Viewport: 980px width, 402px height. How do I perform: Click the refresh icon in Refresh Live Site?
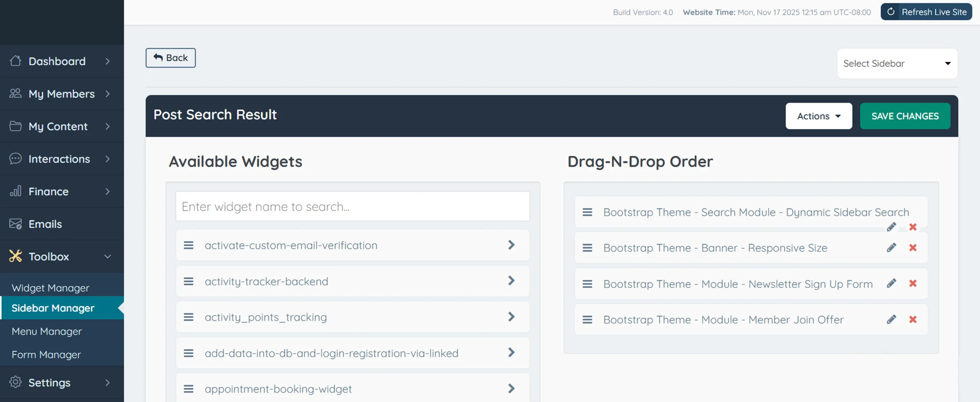click(x=891, y=12)
